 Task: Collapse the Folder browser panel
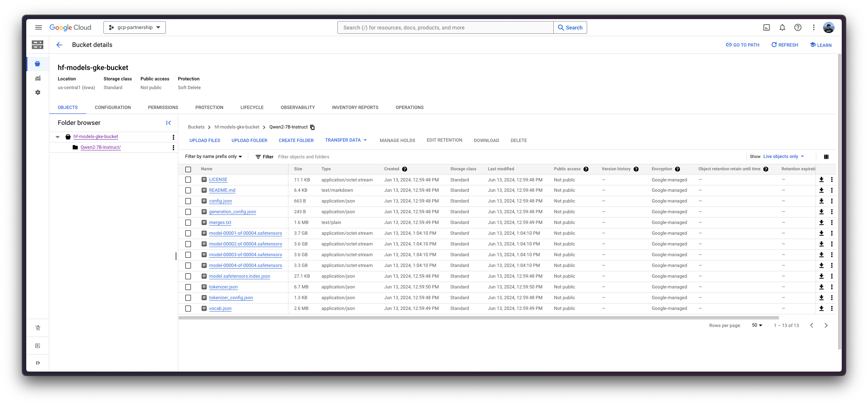(169, 123)
